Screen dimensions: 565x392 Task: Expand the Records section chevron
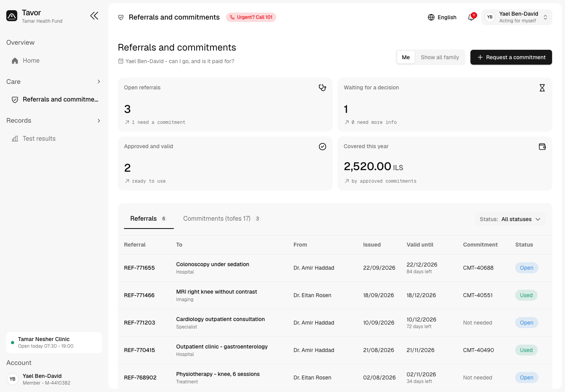pos(99,121)
